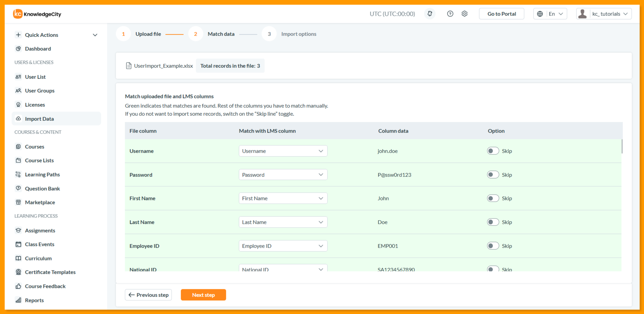The width and height of the screenshot is (644, 314).
Task: Open the Password LMS column dropdown
Action: [283, 175]
